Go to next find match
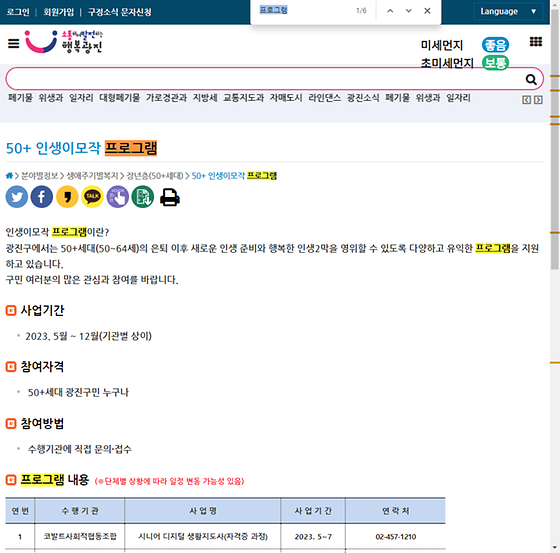This screenshot has width=560, height=553. [x=409, y=11]
